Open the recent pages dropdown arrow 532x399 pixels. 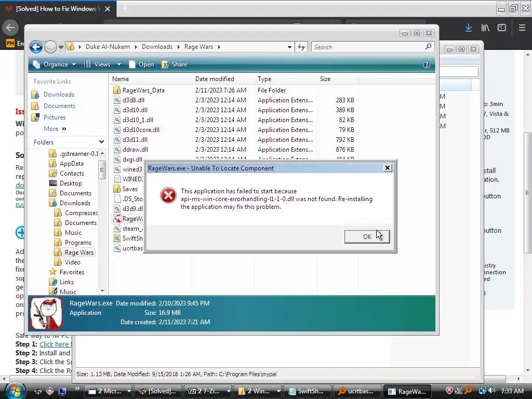(61, 47)
